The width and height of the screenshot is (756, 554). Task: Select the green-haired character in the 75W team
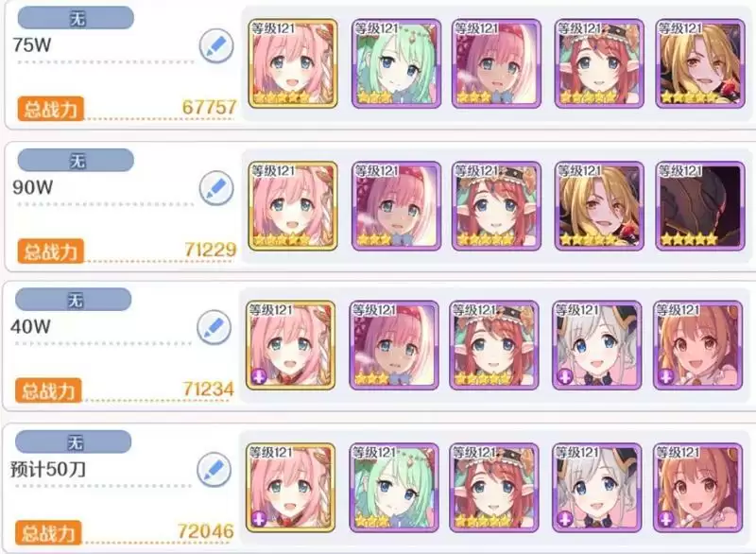pyautogui.click(x=396, y=63)
